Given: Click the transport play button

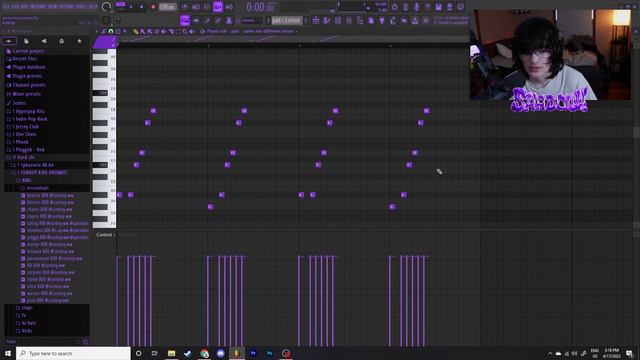Looking at the screenshot, I should [131, 7].
